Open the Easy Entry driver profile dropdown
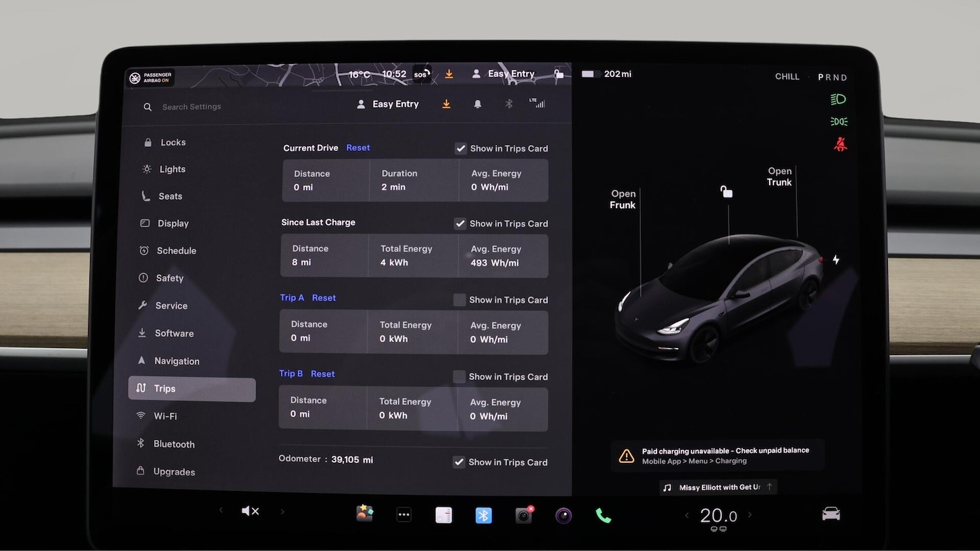Screen dimensions: 980x551 pyautogui.click(x=388, y=104)
